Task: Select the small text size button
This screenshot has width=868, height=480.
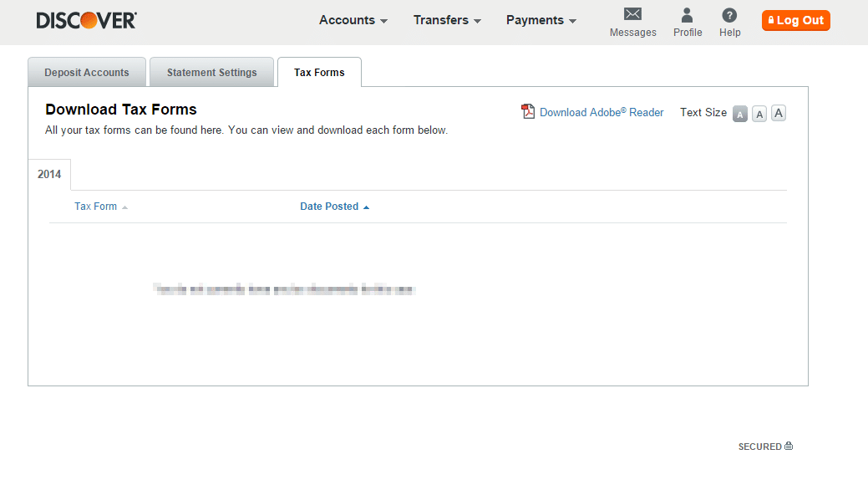Action: click(740, 115)
